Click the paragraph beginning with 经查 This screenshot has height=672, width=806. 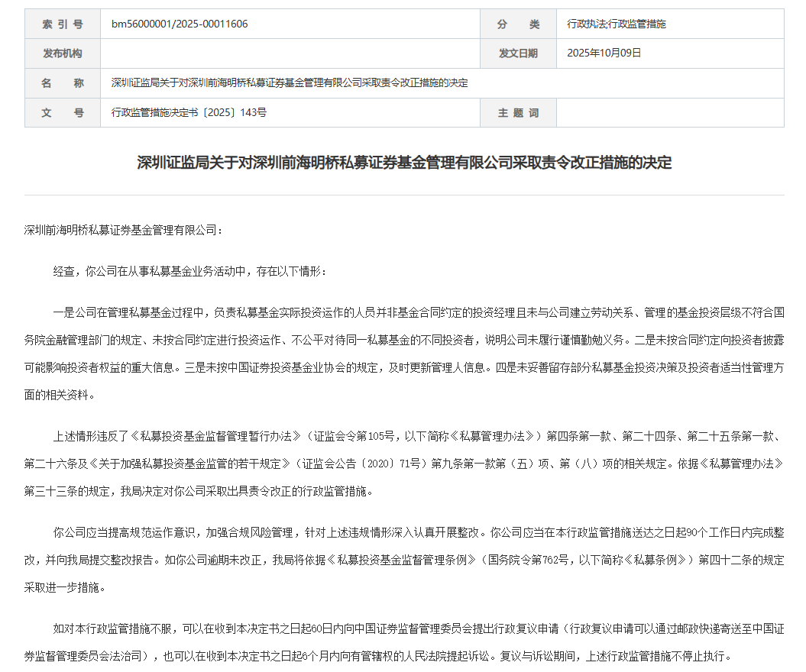pos(189,271)
